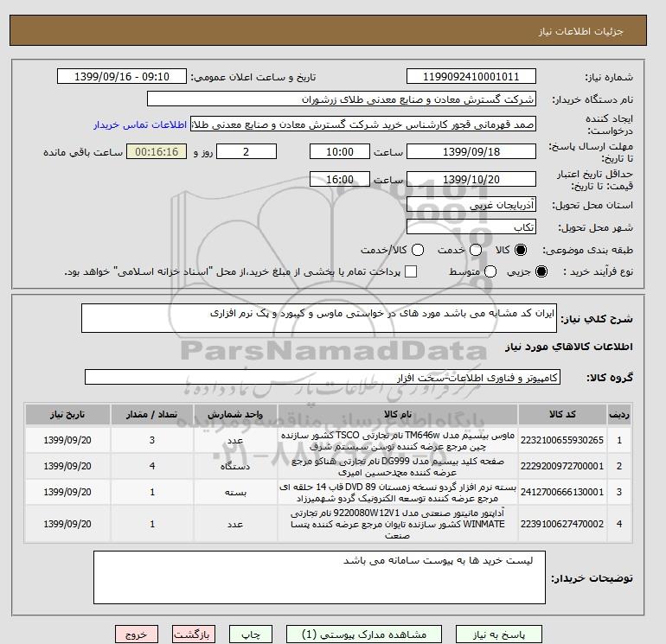Image resolution: width=666 pixels, height=644 pixels.
Task: Click the DG999 wireless keyboard item name
Action: coord(398,467)
